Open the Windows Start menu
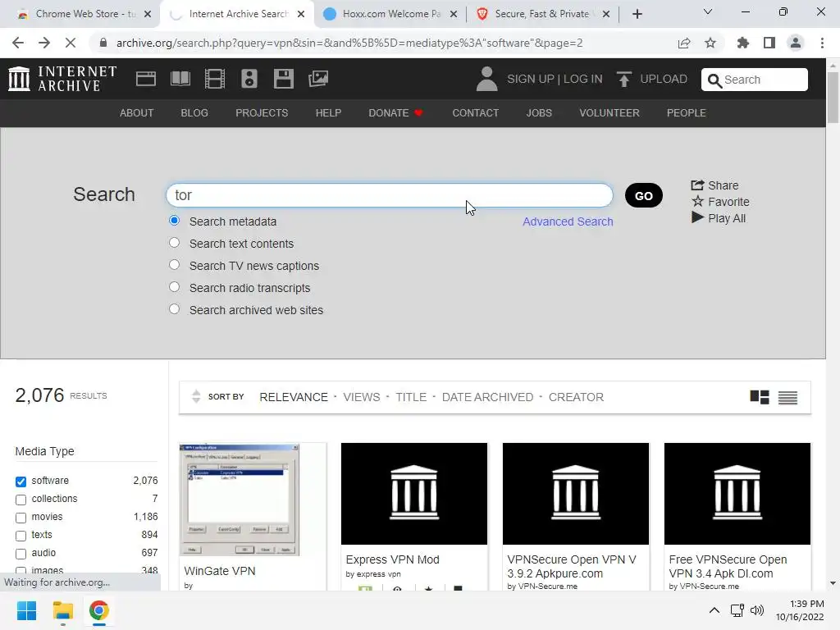This screenshot has width=840, height=630. (26, 610)
